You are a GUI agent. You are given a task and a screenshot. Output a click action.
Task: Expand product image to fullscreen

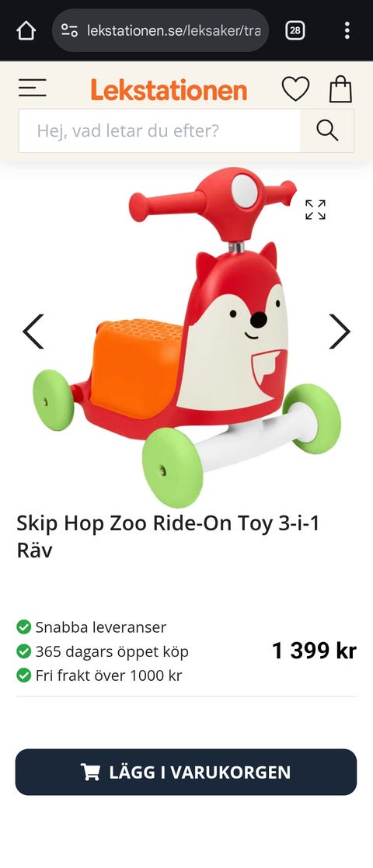tap(315, 210)
